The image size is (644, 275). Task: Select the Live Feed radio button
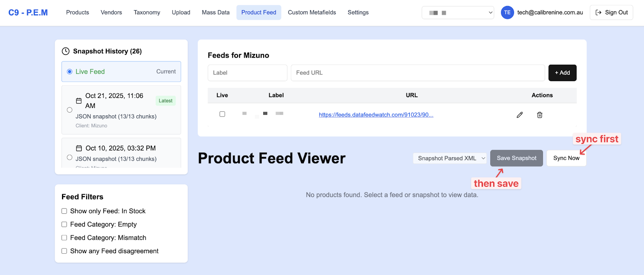pyautogui.click(x=70, y=72)
